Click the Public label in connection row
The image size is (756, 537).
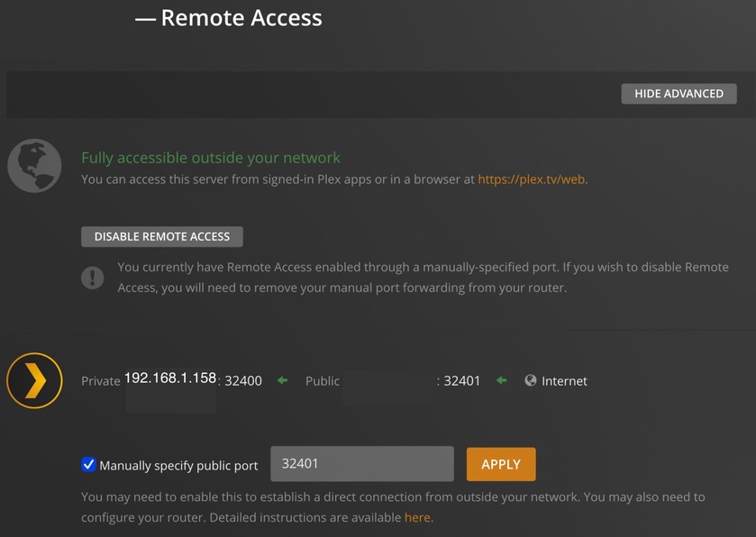pos(323,381)
